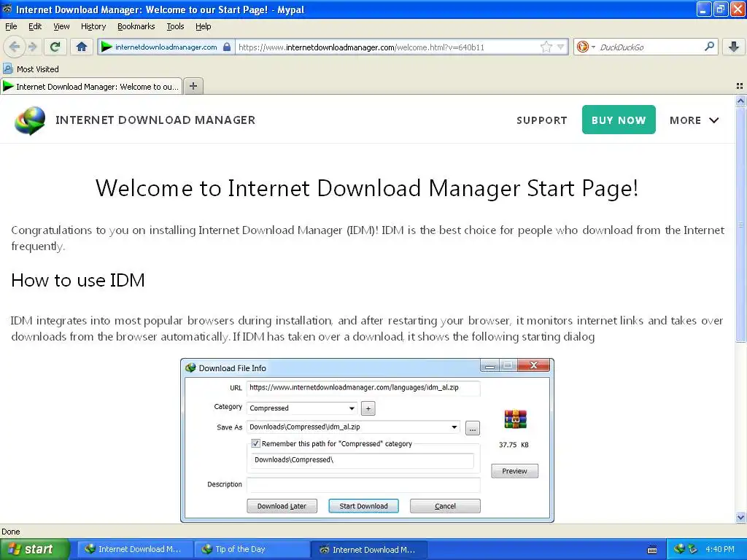Open the Bookmarks menu
Image resolution: width=747 pixels, height=560 pixels.
point(136,26)
